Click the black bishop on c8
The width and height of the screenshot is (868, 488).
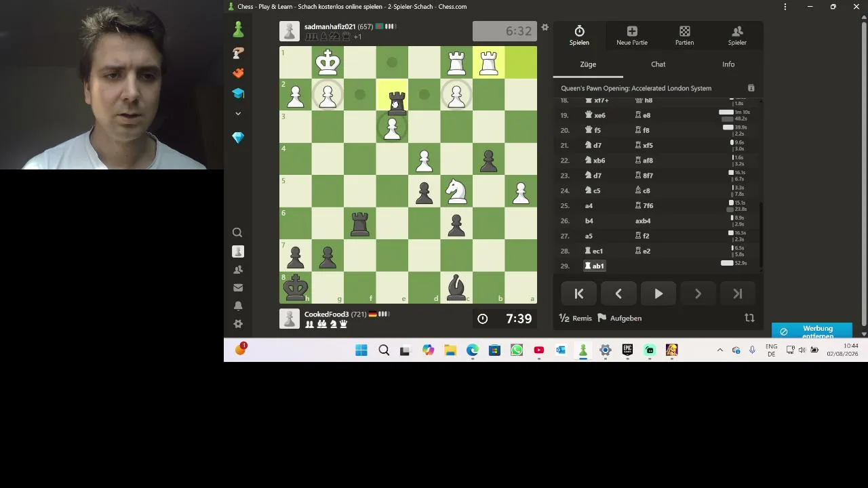456,287
